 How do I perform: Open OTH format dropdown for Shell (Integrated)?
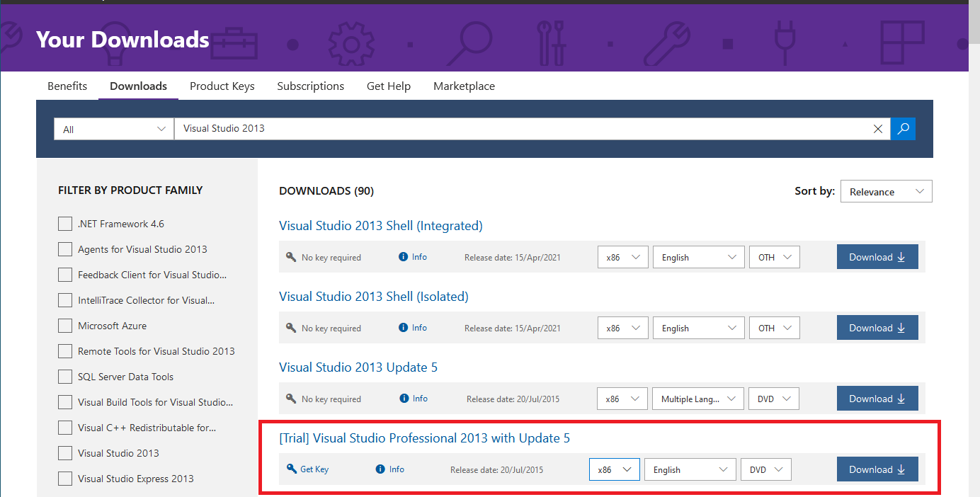[x=774, y=257]
